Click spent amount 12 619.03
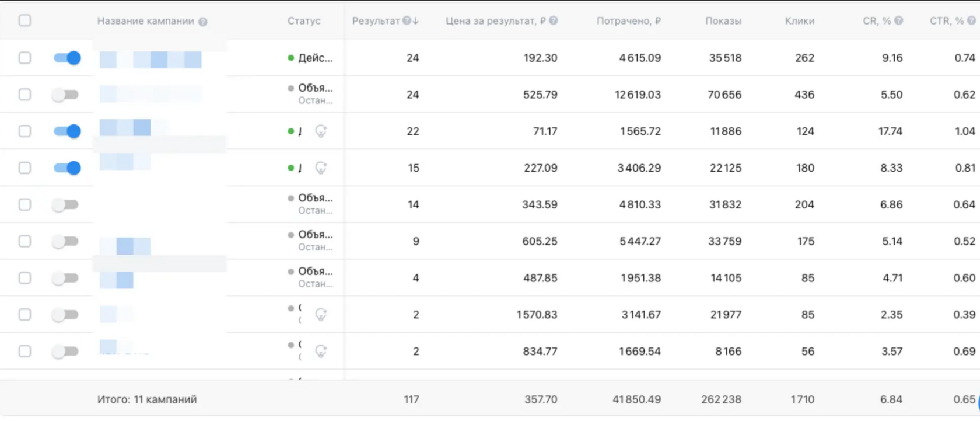The height and width of the screenshot is (421, 980). click(x=638, y=95)
